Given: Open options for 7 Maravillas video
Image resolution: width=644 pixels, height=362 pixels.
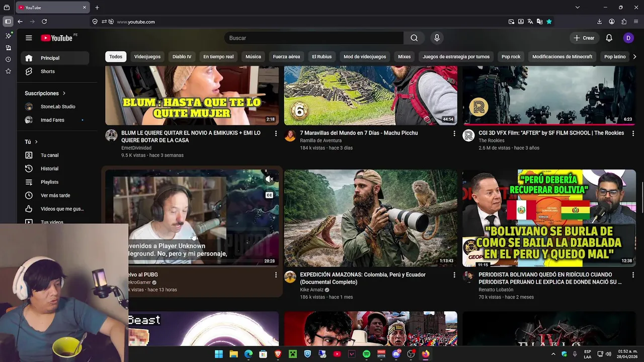Looking at the screenshot, I should tap(454, 133).
